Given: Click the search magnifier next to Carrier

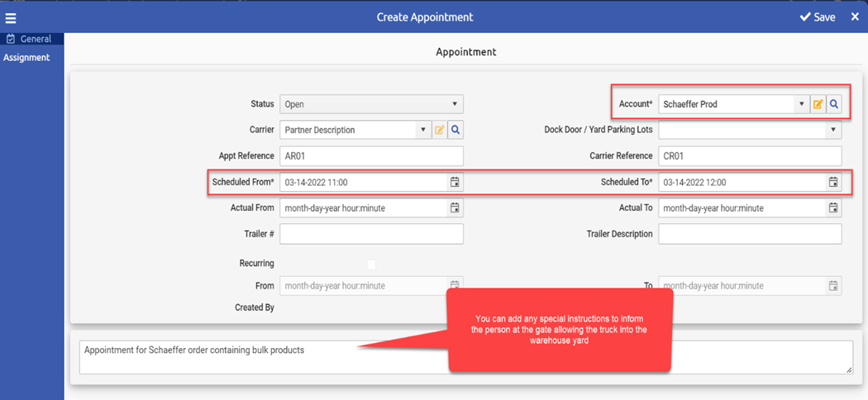Looking at the screenshot, I should [455, 130].
